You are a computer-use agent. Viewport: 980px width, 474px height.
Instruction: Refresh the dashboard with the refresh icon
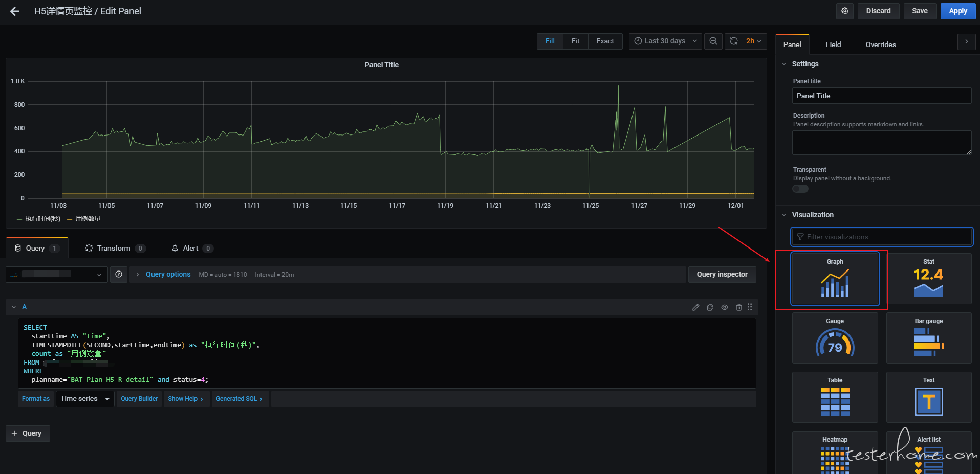click(x=733, y=41)
